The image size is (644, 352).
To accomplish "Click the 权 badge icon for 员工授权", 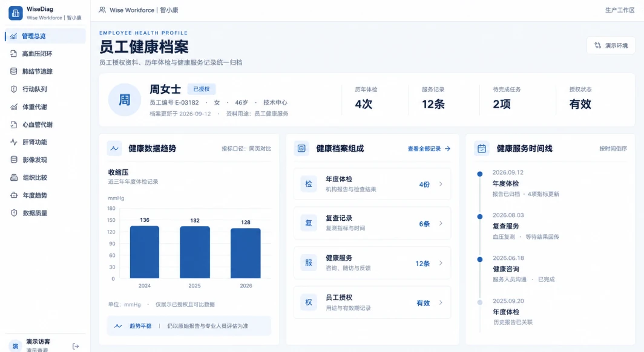I will pos(309,302).
